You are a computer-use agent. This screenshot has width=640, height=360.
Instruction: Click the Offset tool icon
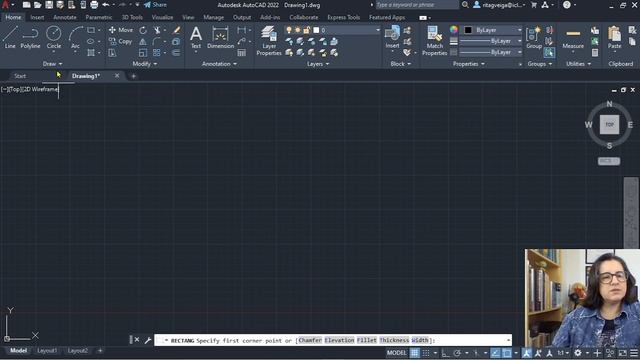click(x=176, y=53)
